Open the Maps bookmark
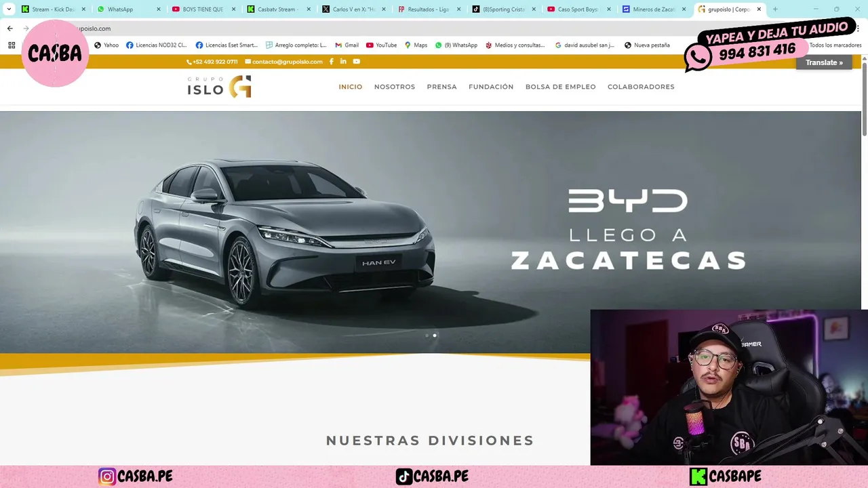 tap(416, 45)
